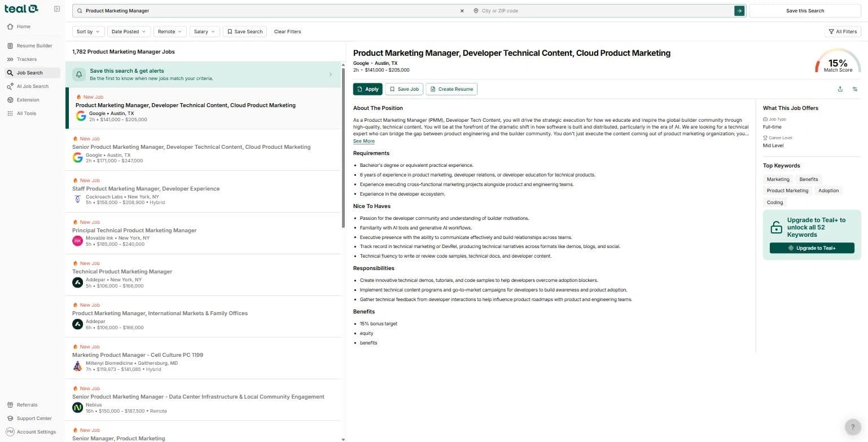Click the Nebius company logo
Viewport: 868px width, 442px height.
click(x=78, y=407)
